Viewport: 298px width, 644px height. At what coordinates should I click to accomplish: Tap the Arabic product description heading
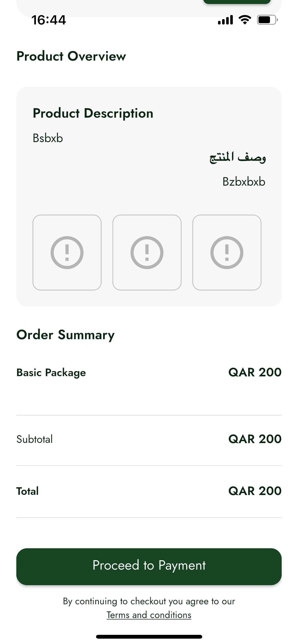click(238, 157)
